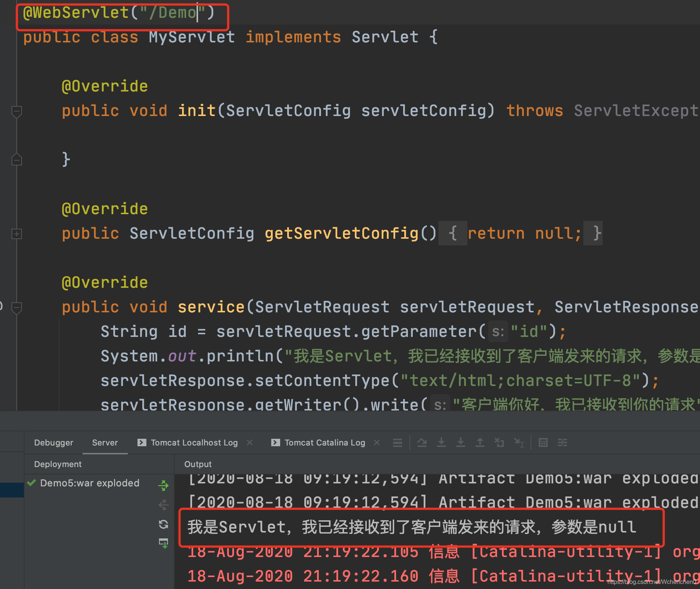Select the Demo5:war exploded deployment

click(90, 483)
